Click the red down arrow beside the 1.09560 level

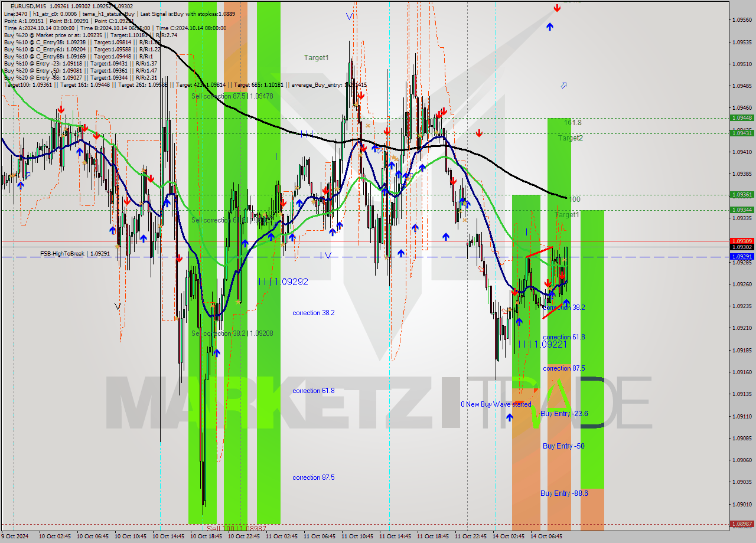[557, 8]
